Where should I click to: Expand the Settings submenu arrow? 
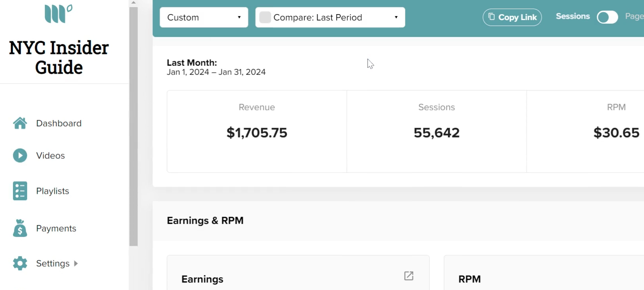click(76, 263)
